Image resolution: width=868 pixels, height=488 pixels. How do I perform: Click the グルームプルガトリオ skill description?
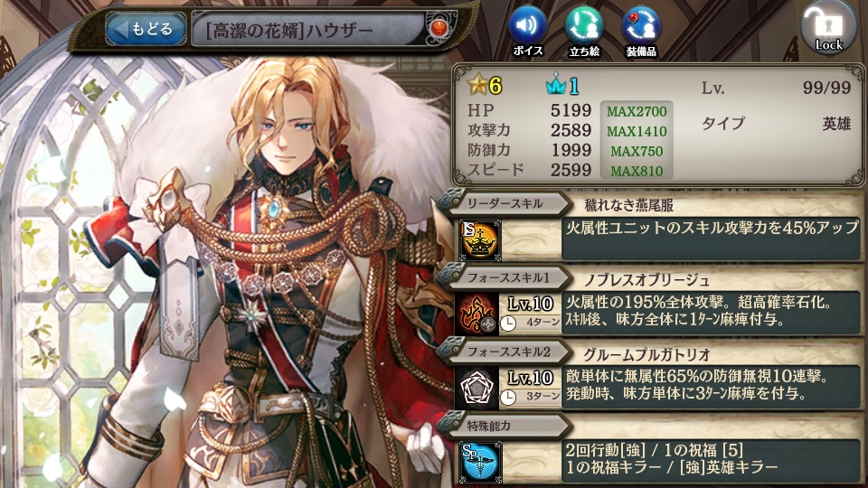tap(711, 386)
